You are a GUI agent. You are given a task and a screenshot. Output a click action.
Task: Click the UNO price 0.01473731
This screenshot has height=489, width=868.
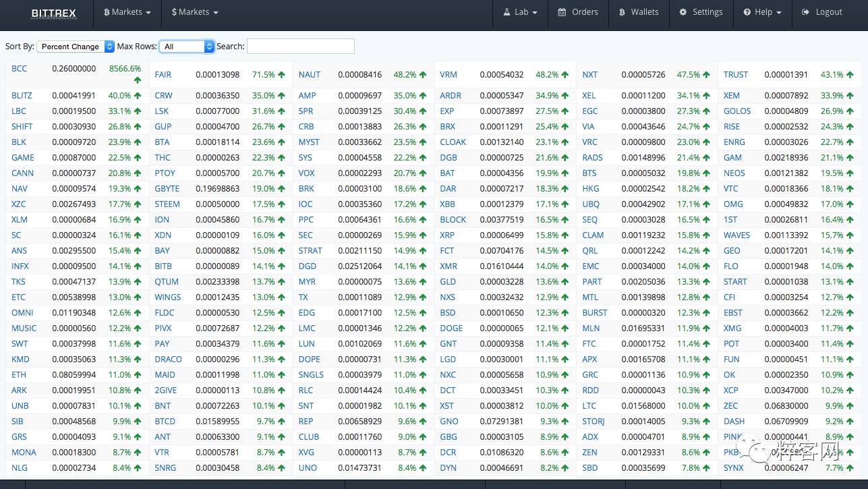pos(360,468)
